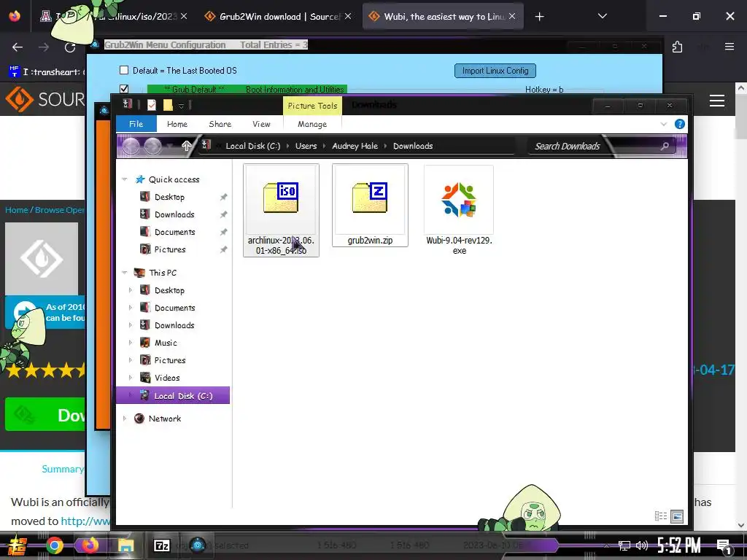The image size is (747, 560).
Task: Open the File tab in Explorer
Action: pos(136,124)
